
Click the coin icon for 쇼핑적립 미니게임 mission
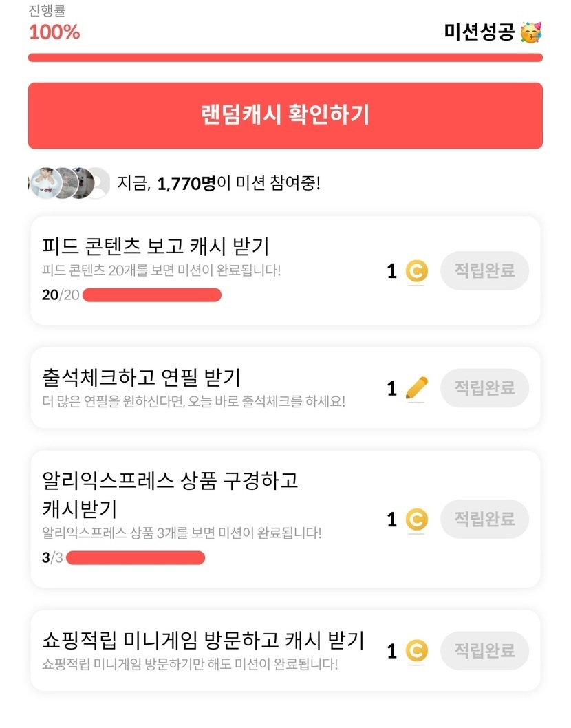click(x=416, y=651)
